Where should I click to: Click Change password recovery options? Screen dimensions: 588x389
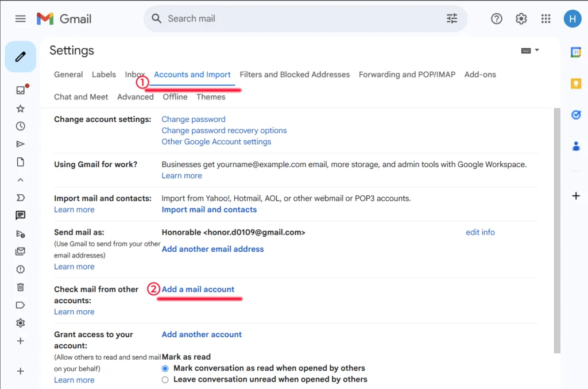click(x=225, y=130)
